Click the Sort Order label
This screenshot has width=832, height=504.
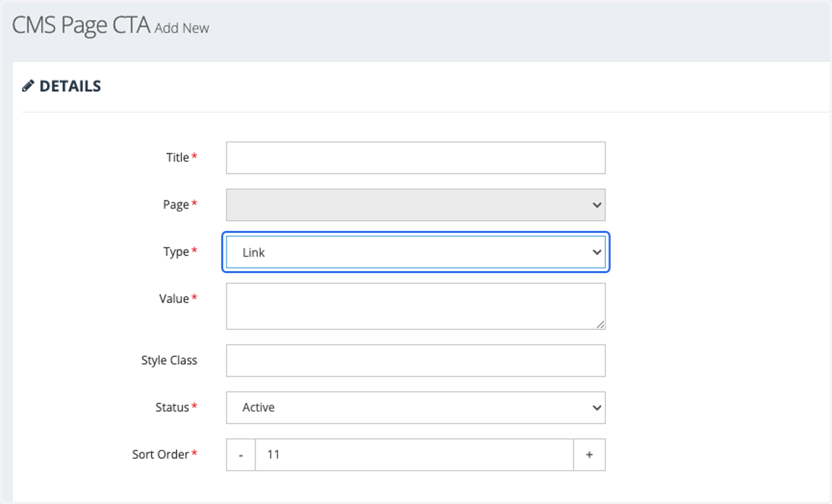[161, 455]
